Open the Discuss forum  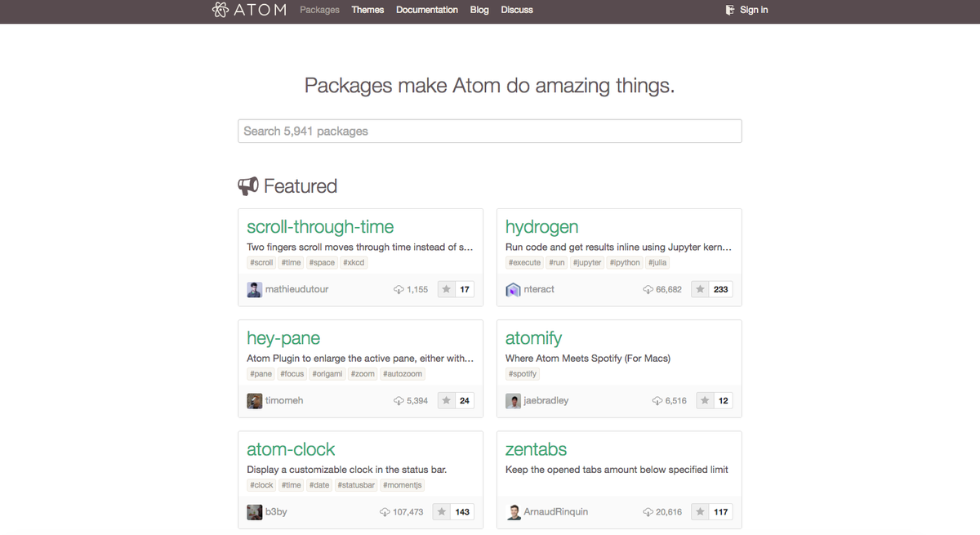516,10
